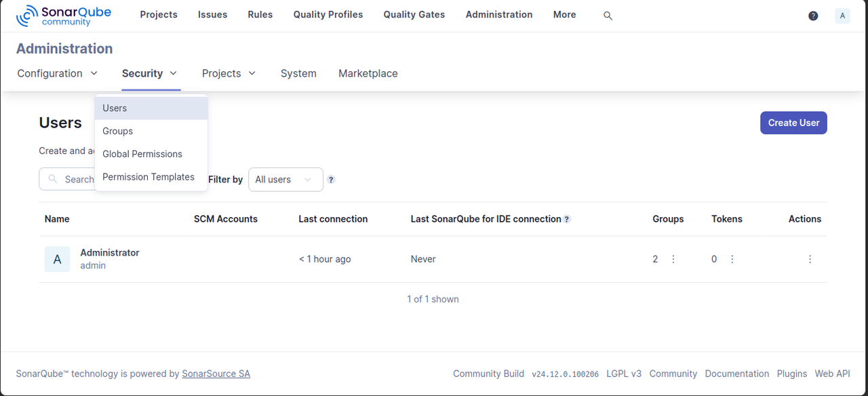Screen dimensions: 868x396
Task: Click the '1 of 1 shown' text
Action: (x=433, y=299)
